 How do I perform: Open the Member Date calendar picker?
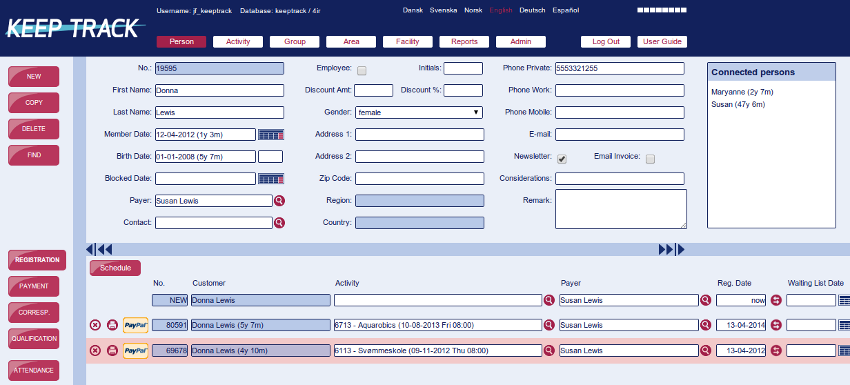pyautogui.click(x=271, y=134)
